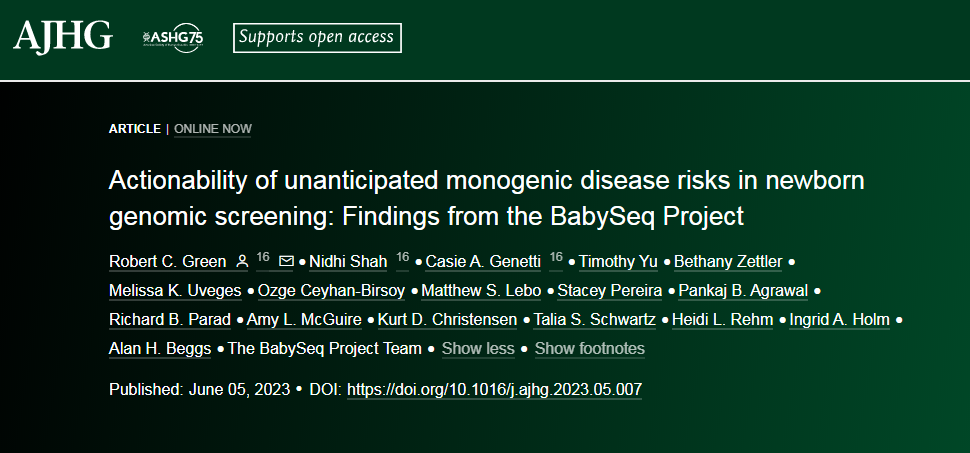Click the envelope email icon for Robert C. Green
The image size is (970, 453).
tap(286, 262)
